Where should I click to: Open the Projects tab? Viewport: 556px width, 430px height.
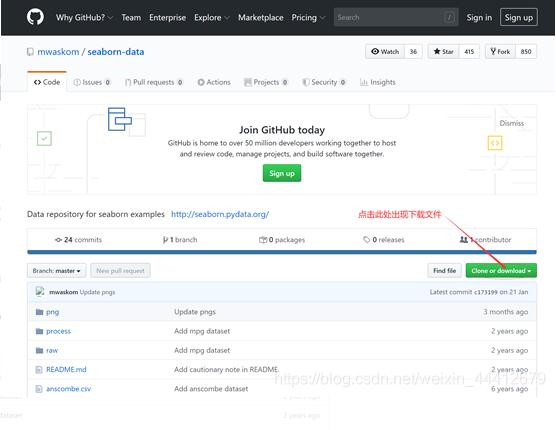point(266,82)
